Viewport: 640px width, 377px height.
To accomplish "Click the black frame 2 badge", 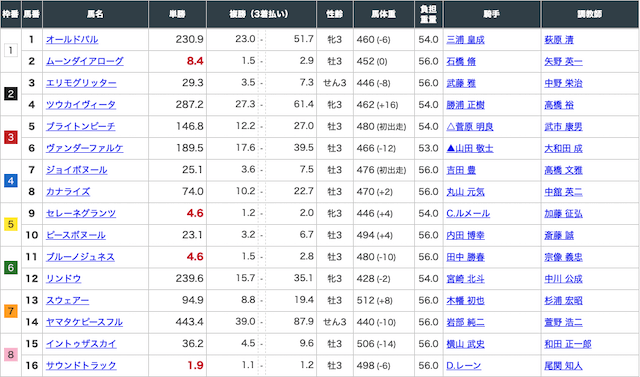I will 11,94.
